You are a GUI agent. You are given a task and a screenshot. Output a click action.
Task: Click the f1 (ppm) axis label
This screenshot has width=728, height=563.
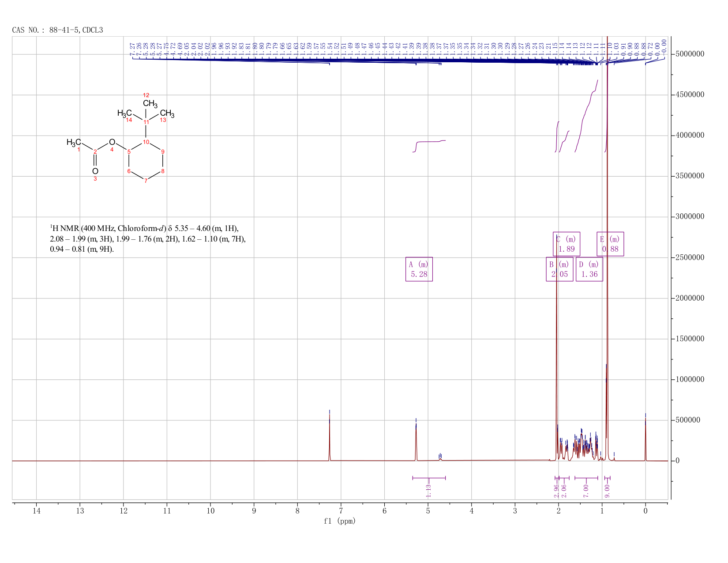click(x=340, y=521)
